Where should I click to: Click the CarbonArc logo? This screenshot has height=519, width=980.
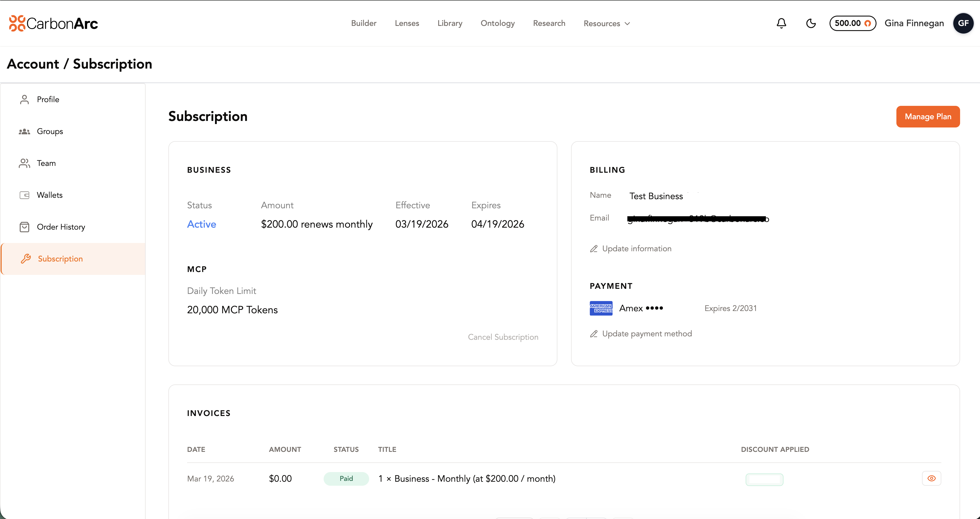tap(54, 23)
